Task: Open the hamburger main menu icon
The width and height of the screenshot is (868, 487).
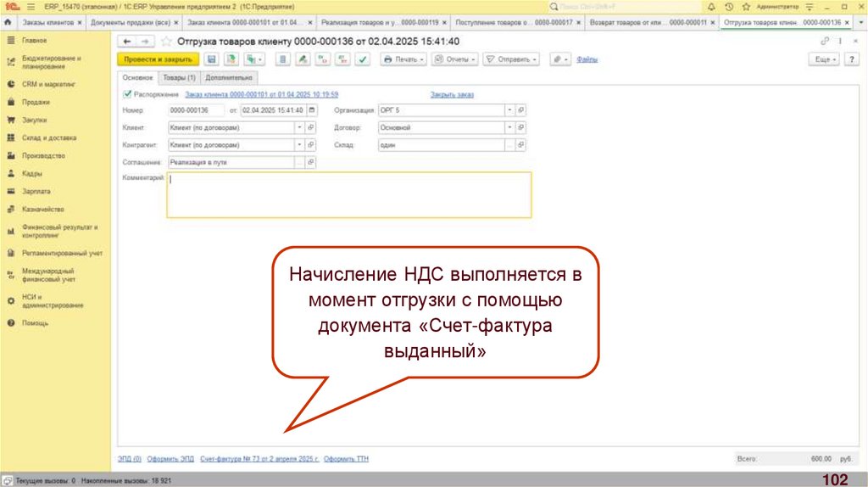Action: tap(31, 7)
